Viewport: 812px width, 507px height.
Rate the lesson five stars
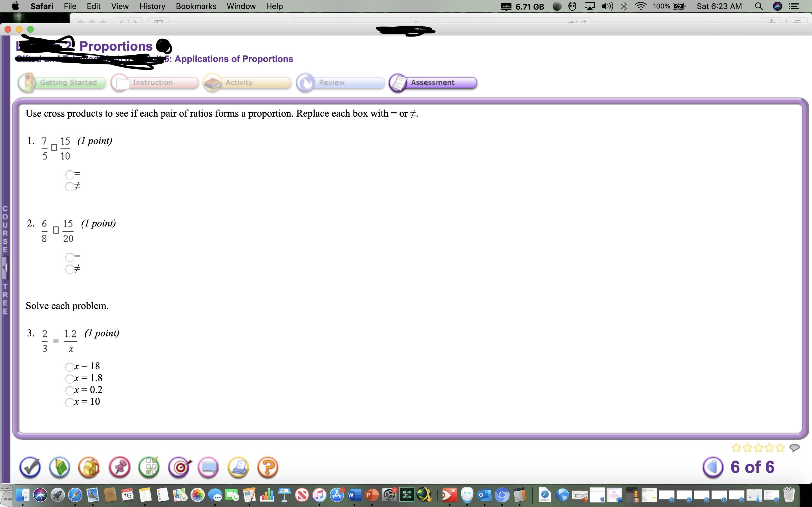point(780,448)
